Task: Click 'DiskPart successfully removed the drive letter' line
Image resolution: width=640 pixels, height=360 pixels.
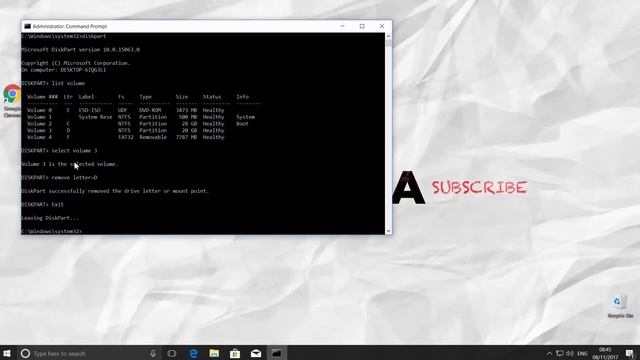Action: 115,191
